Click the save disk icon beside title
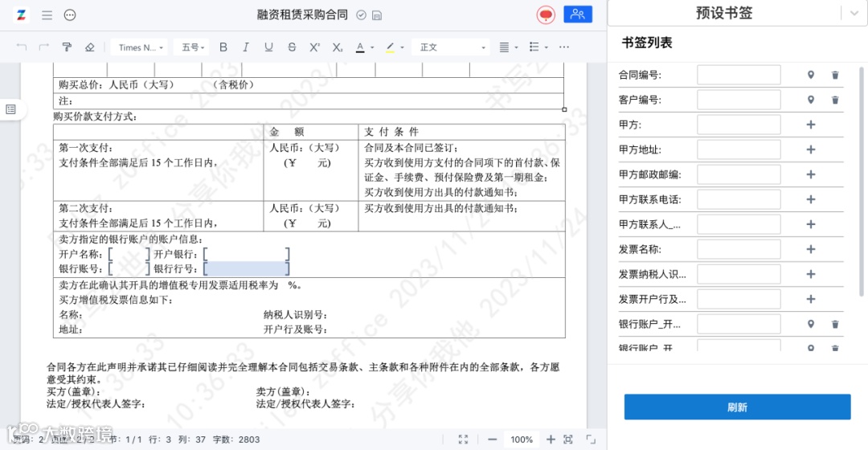 (377, 15)
